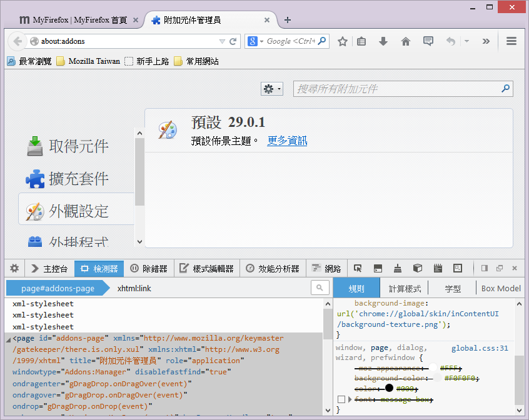Open the add-ons gear tools dropdown

pos(272,89)
